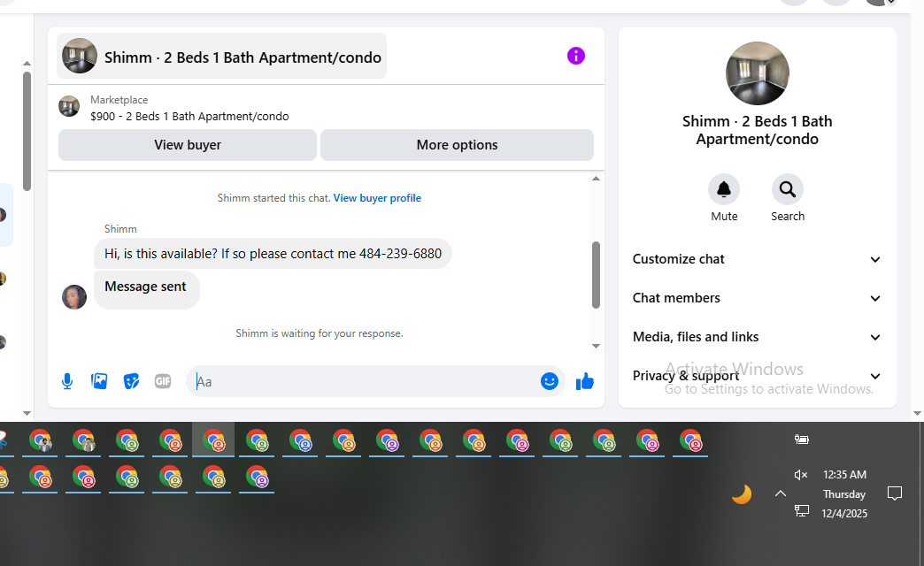Click the chat messages vertical scrollbar
Image resolution: width=924 pixels, height=566 pixels.
596,274
